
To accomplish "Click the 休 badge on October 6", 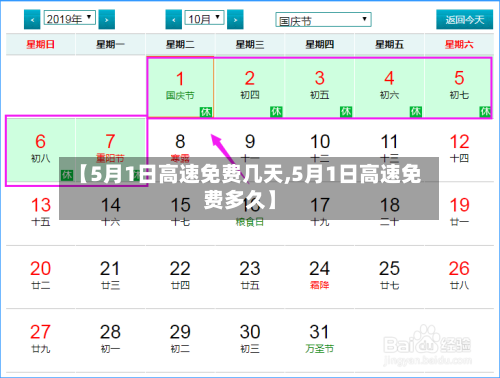I will point(67,175).
